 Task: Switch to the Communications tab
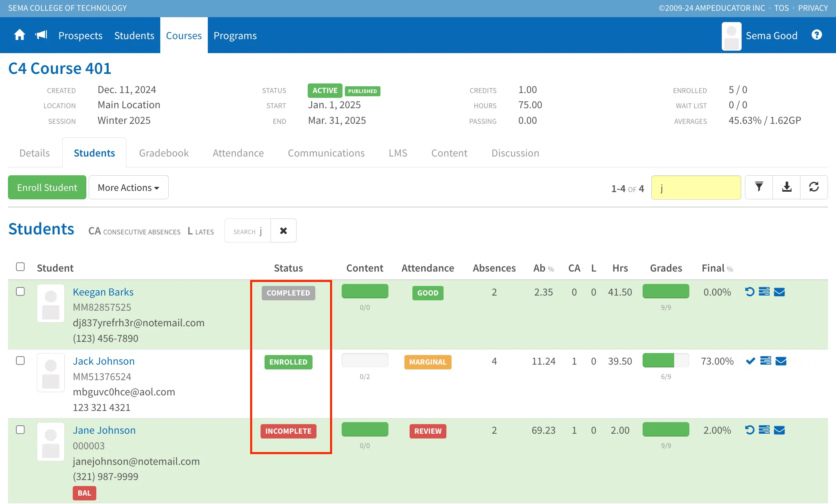pyautogui.click(x=326, y=153)
